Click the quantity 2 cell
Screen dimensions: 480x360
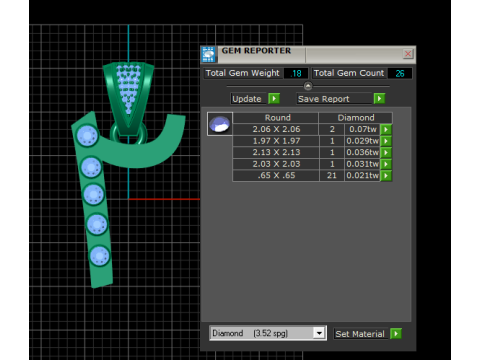[x=332, y=129]
